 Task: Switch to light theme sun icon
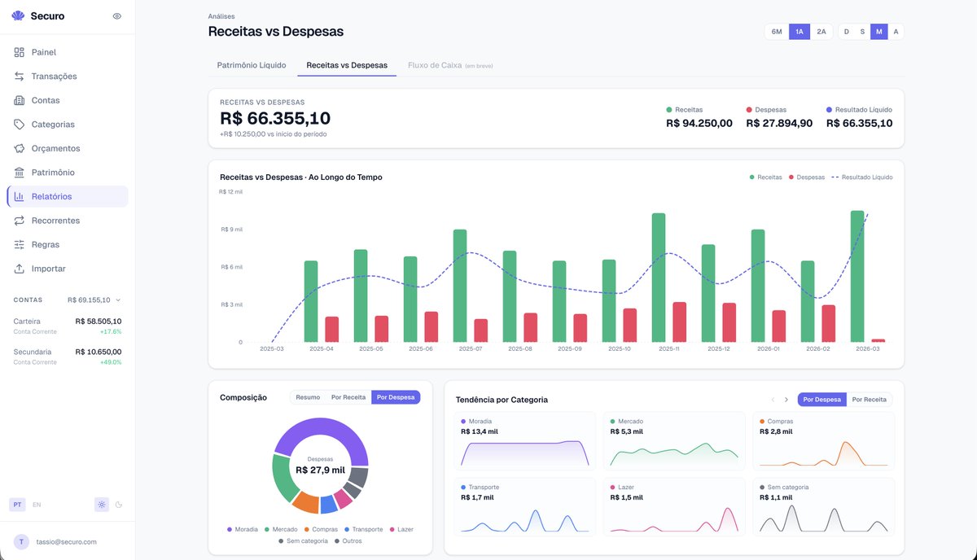pos(102,505)
